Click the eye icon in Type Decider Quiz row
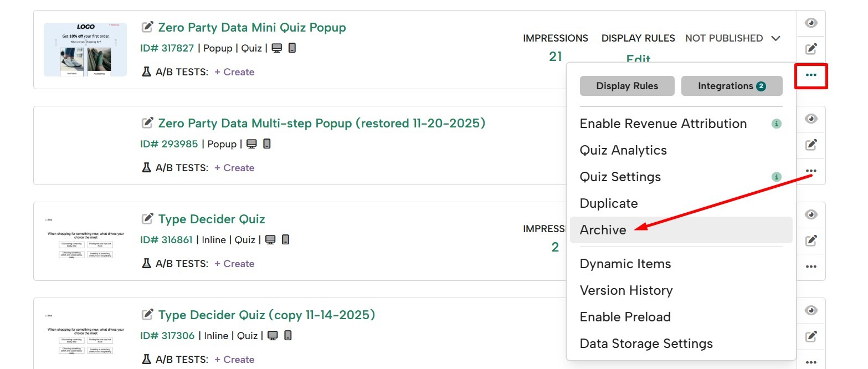The image size is (868, 369). point(811,215)
